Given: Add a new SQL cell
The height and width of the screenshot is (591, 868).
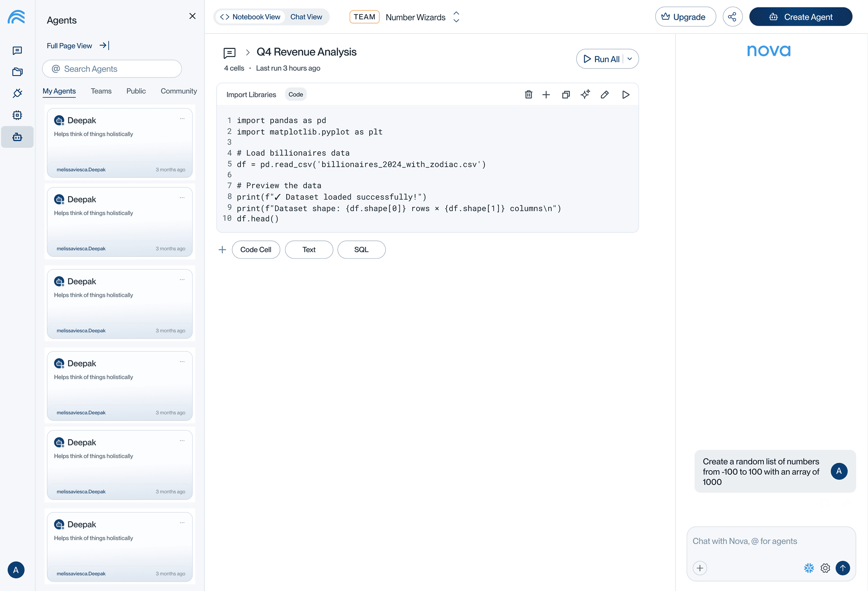Looking at the screenshot, I should (x=361, y=249).
